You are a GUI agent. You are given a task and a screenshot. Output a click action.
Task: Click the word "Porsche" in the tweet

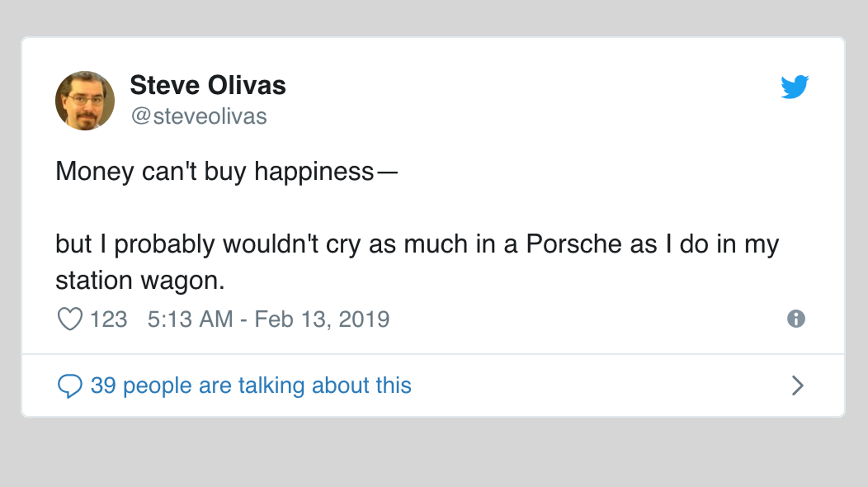tap(573, 244)
